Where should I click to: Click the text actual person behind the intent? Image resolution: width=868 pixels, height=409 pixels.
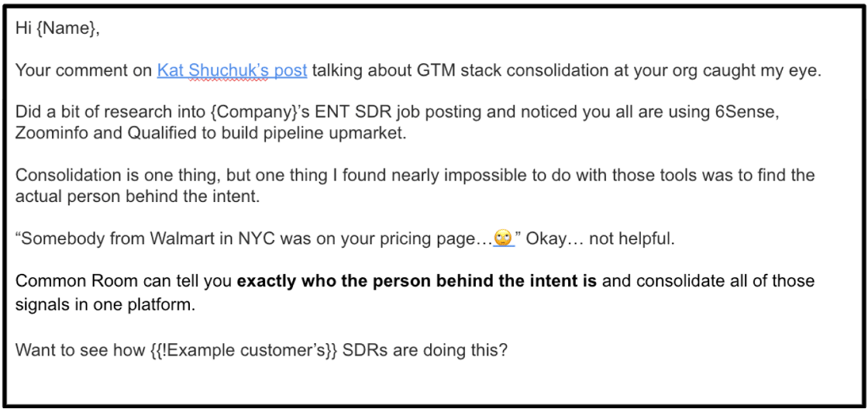pos(138,196)
